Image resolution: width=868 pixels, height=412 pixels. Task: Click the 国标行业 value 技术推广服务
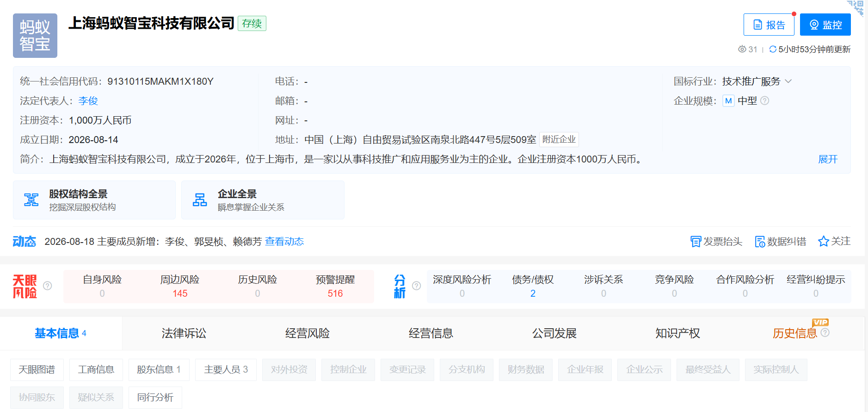(x=751, y=81)
